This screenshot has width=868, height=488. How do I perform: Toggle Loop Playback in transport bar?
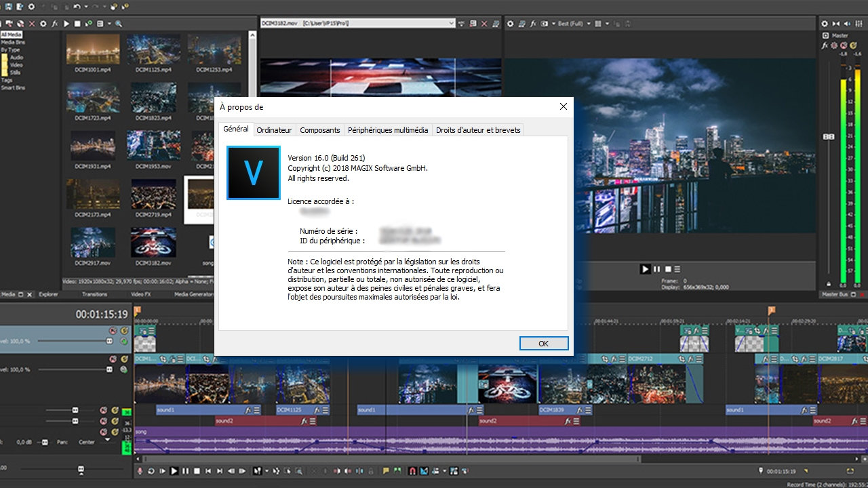point(151,471)
